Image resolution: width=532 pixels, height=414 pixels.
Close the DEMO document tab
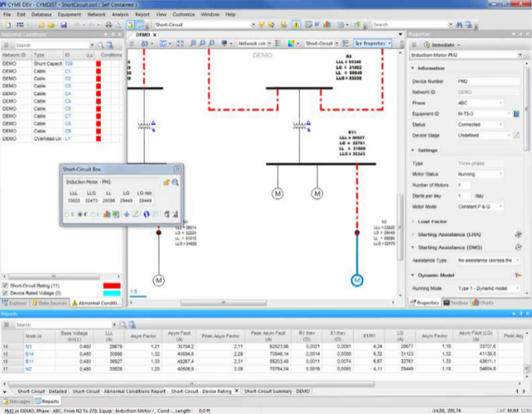point(155,35)
